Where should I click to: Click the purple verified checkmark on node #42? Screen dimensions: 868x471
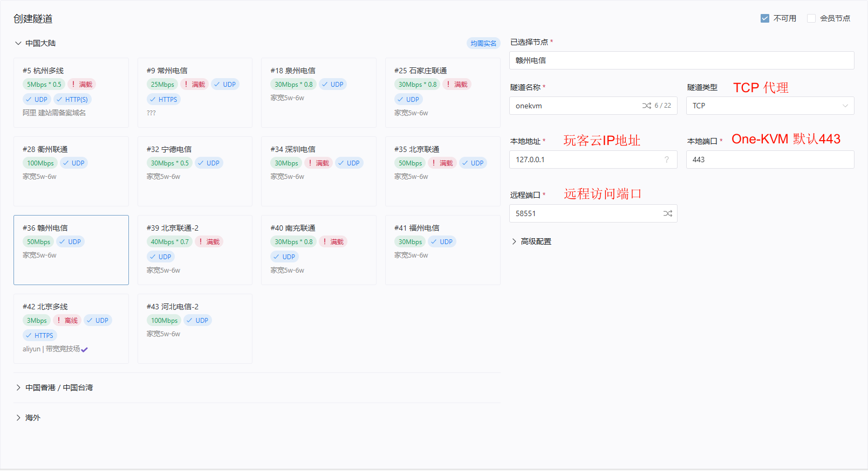[85, 349]
